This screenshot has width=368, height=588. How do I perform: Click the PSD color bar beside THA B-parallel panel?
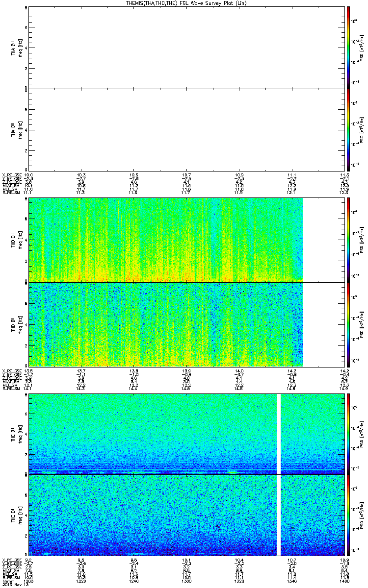pos(348,129)
